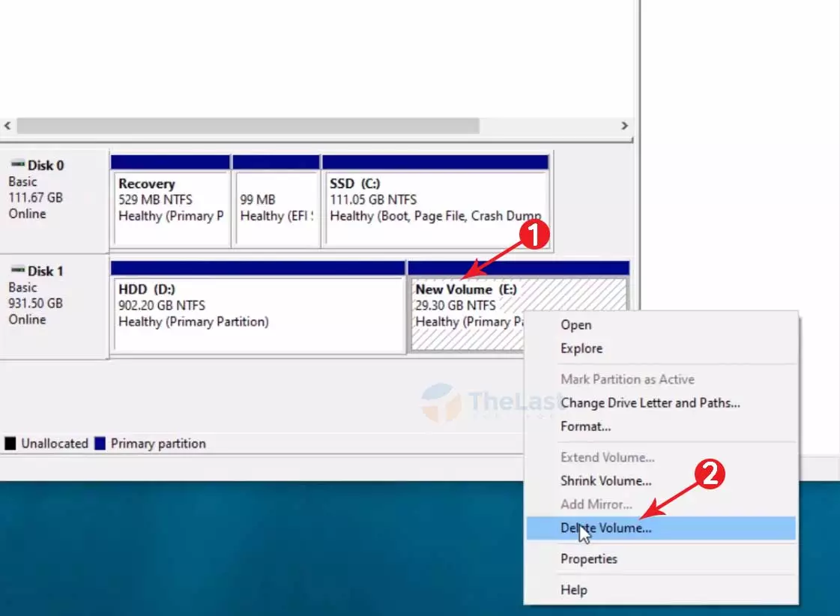This screenshot has width=840, height=616.
Task: Click the Disk 0 drive icon
Action: (x=16, y=165)
